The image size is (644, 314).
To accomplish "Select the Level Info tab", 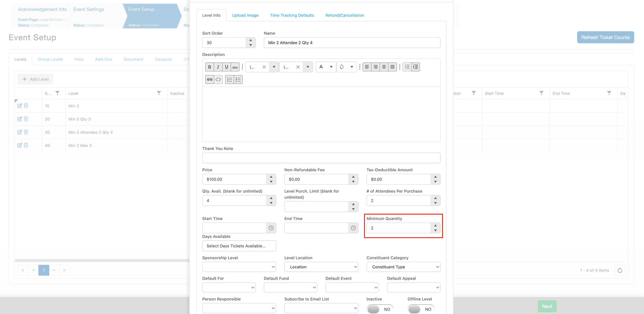I will tap(211, 15).
